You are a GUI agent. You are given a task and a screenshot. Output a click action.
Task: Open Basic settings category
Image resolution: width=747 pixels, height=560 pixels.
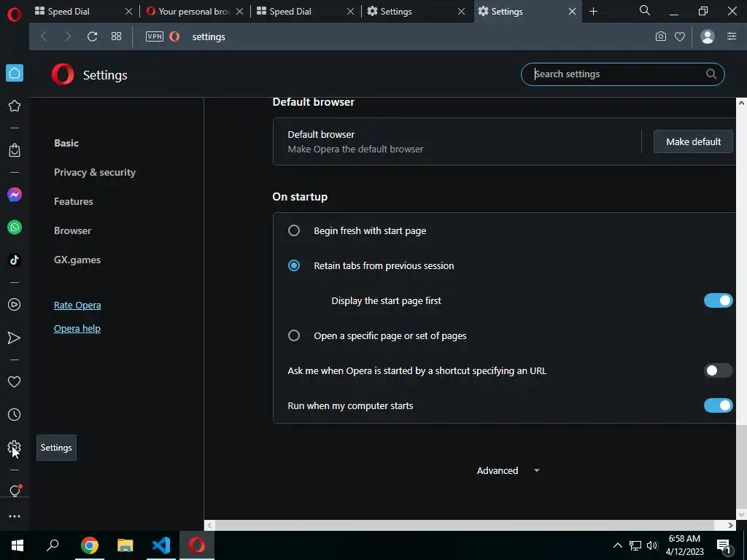(66, 143)
